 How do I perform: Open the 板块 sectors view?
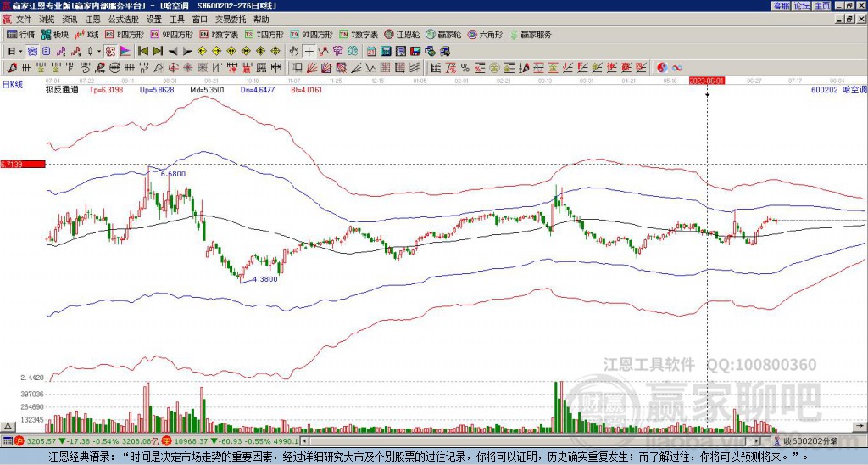54,34
